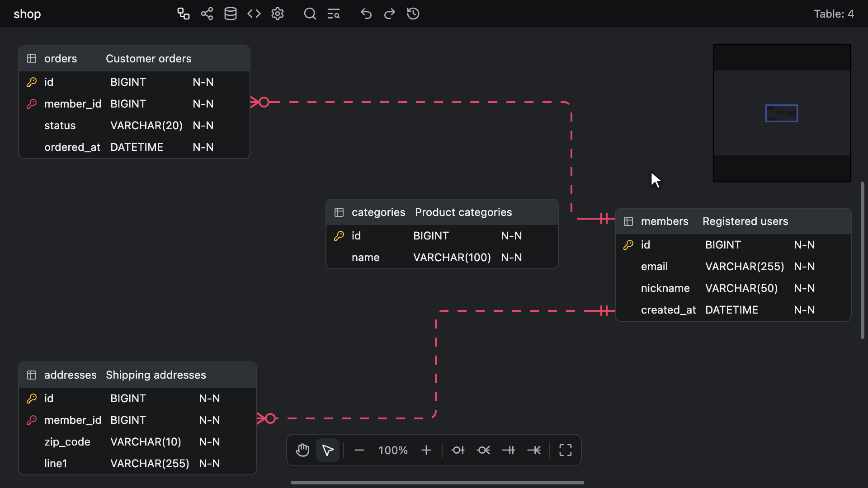Click the horizontal scrollbar at bottom
Viewport: 868px width, 488px height.
[437, 483]
